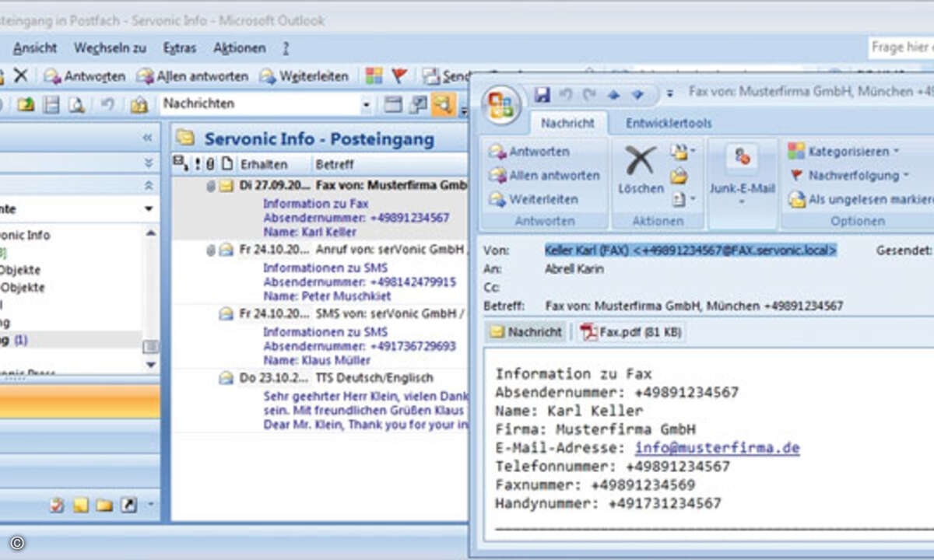Select the Anruf von serVonic message row
The width and height of the screenshot is (934, 560).
(x=320, y=272)
